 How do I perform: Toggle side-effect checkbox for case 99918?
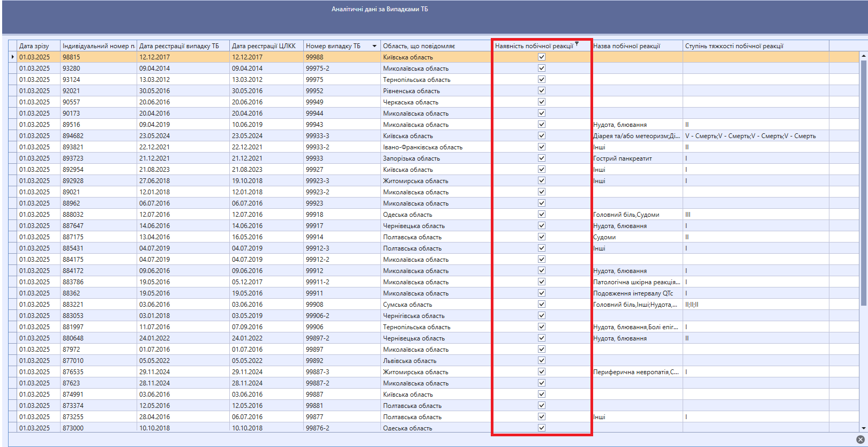click(542, 214)
